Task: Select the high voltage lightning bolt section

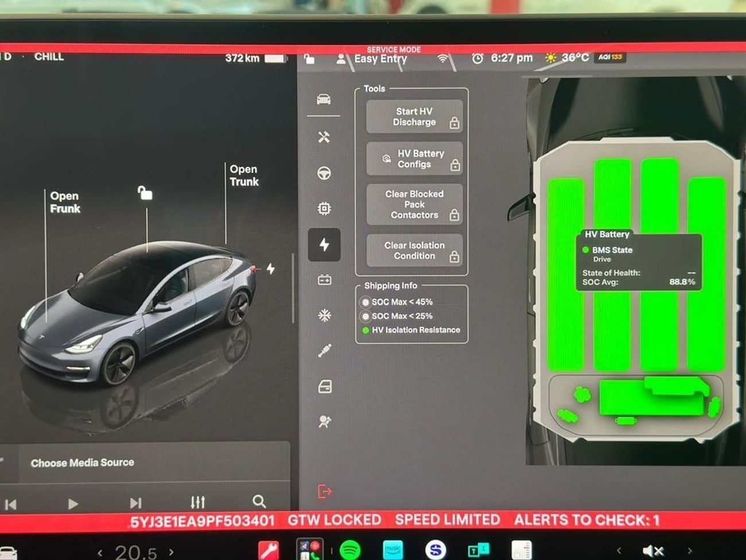Action: tap(324, 244)
